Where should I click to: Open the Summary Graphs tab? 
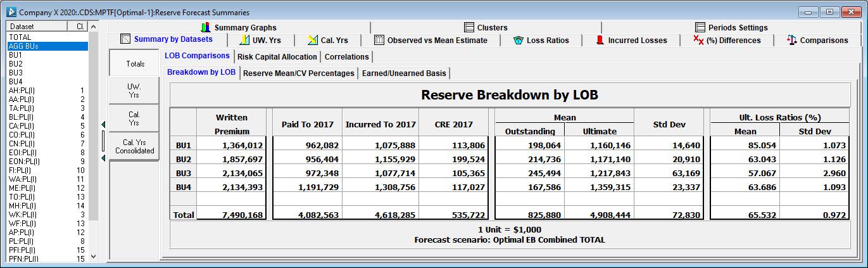(x=239, y=27)
